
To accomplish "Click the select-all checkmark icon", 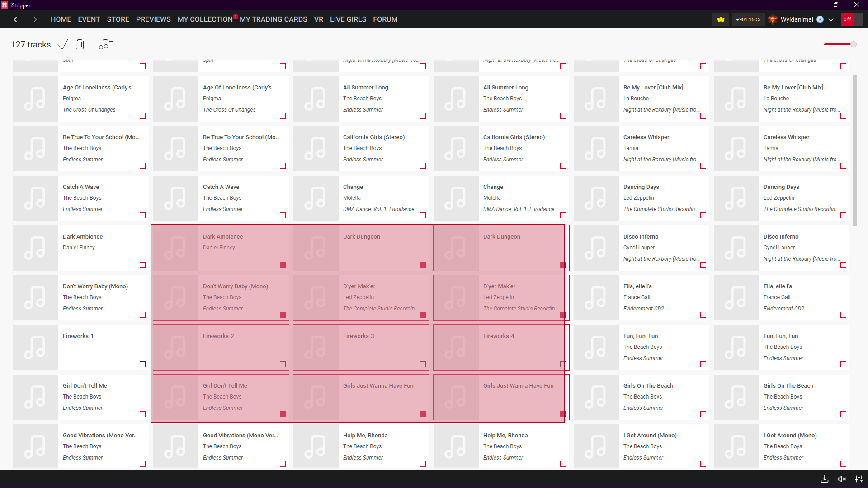I will point(63,44).
